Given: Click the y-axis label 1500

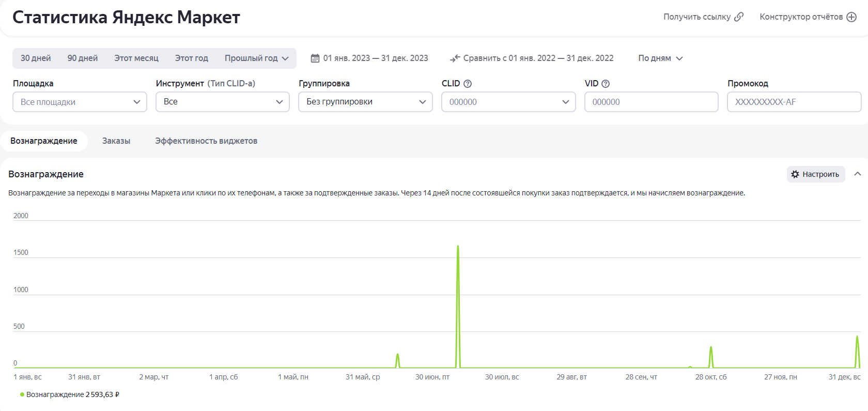Looking at the screenshot, I should pyautogui.click(x=21, y=252).
